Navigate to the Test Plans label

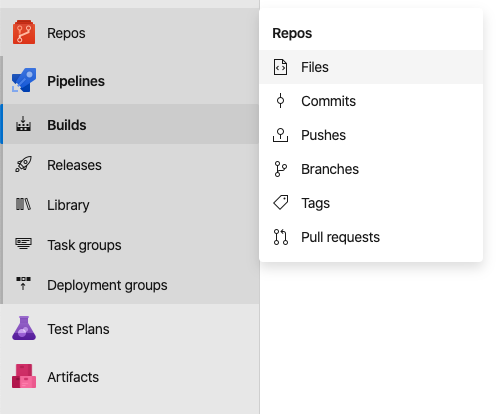(x=78, y=329)
